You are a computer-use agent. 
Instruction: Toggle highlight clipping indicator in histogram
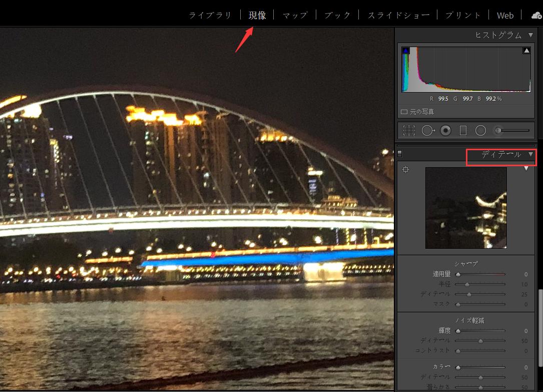coord(526,51)
